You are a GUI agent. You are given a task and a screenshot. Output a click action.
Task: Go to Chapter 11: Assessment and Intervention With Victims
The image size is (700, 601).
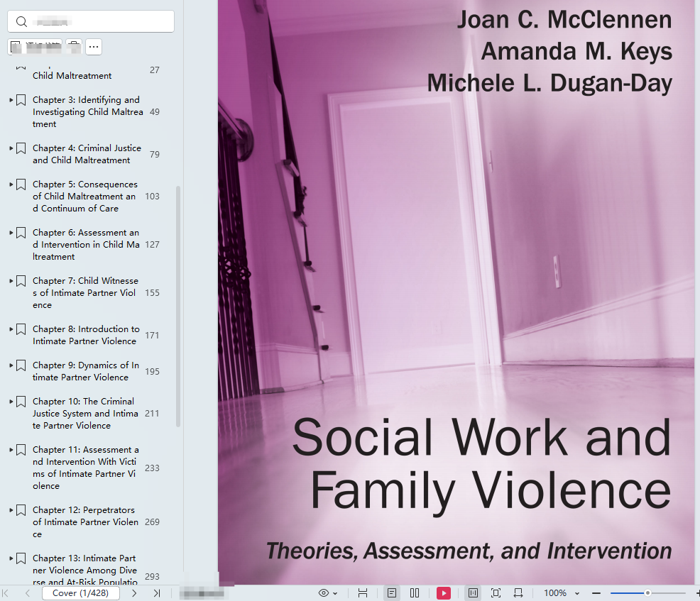pos(86,468)
